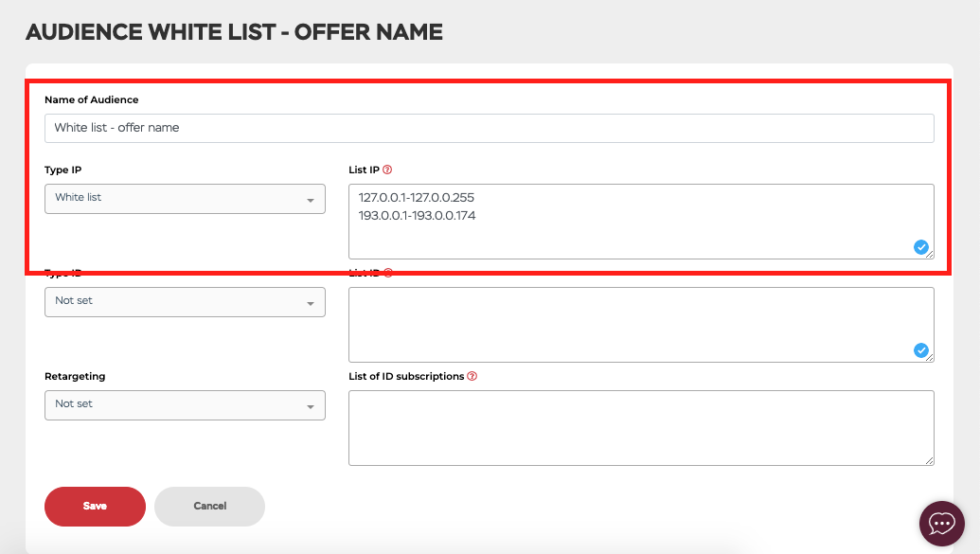
Task: Click inside the empty List ID text area
Action: (x=641, y=325)
